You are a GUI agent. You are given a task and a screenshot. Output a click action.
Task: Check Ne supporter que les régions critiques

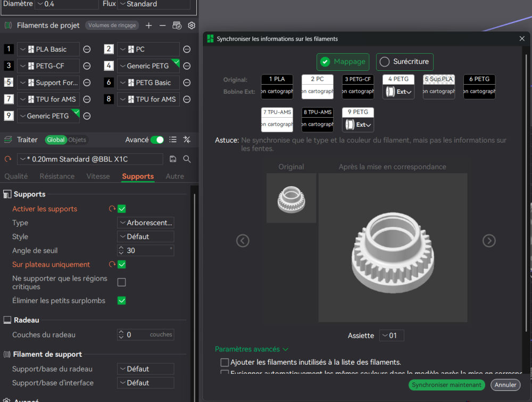[x=121, y=282]
